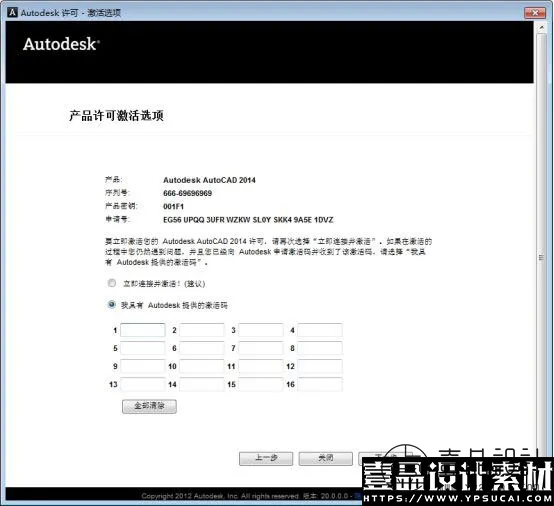Click the clear all (全部清除) button

pos(149,406)
